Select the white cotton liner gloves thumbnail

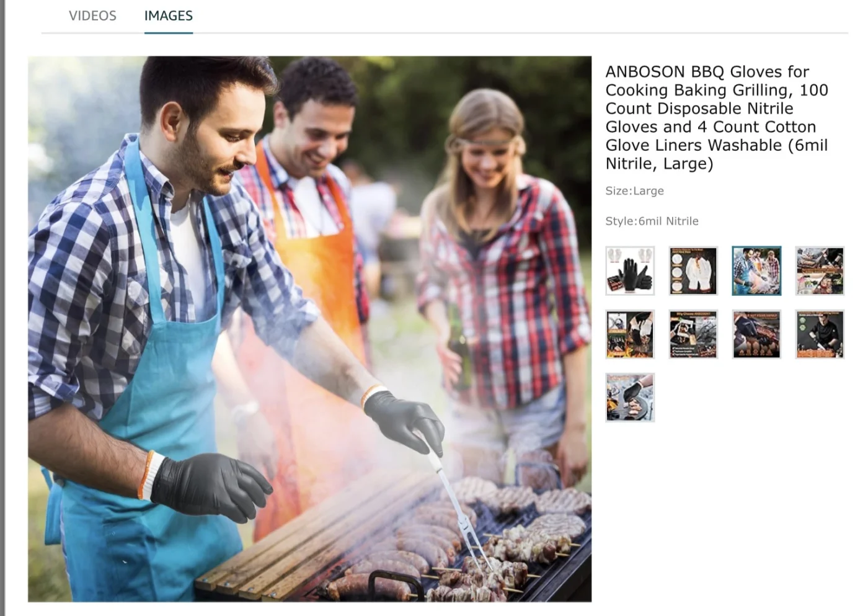693,270
